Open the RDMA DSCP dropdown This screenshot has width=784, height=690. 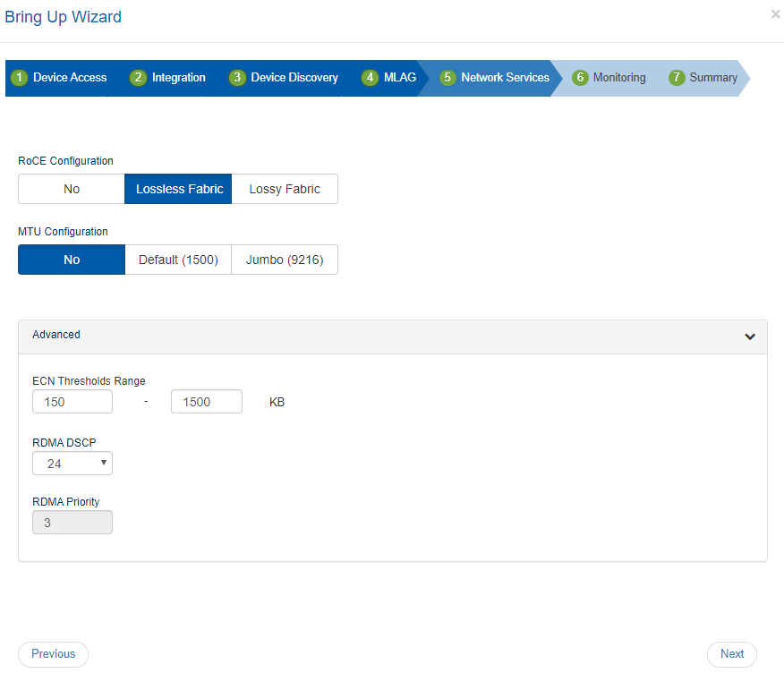click(72, 464)
